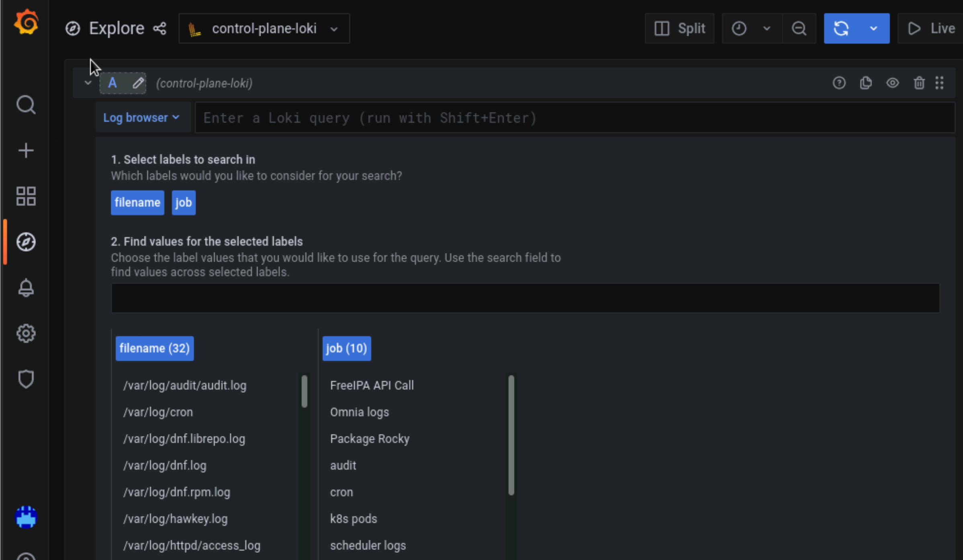Select /var/log/audit/audit.log value
This screenshot has height=560, width=963.
(185, 385)
